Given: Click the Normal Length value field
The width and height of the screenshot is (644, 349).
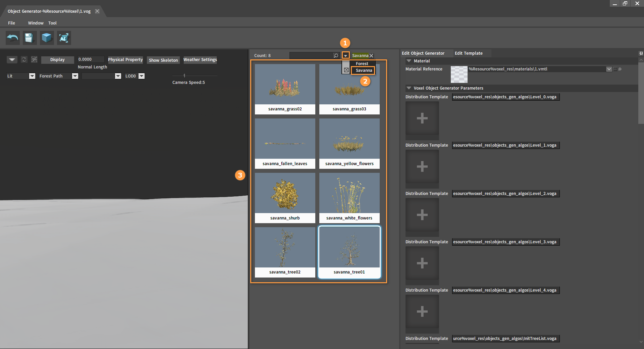Looking at the screenshot, I should pos(91,59).
